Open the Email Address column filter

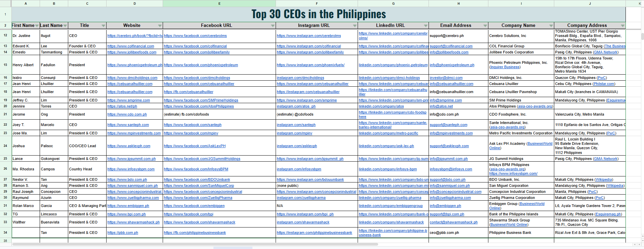[x=485, y=26]
